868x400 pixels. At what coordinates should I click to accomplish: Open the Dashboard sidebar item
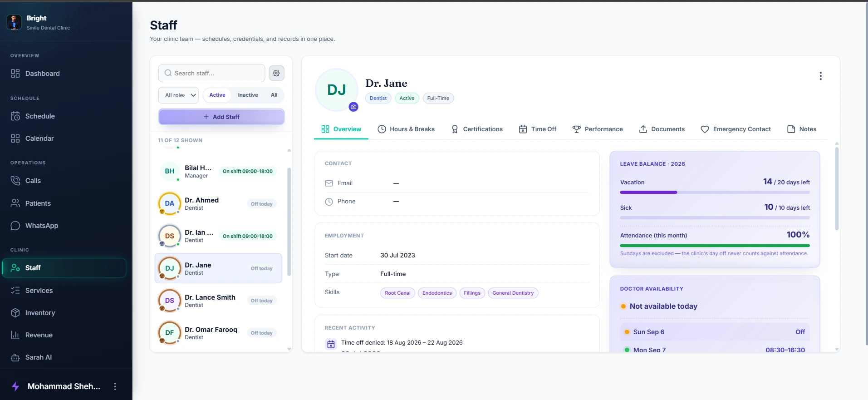coord(64,74)
